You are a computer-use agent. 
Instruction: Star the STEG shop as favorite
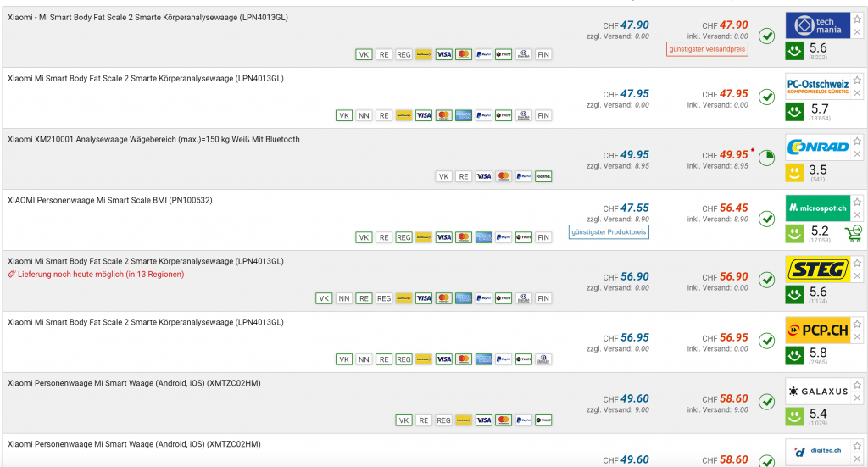coord(857,263)
